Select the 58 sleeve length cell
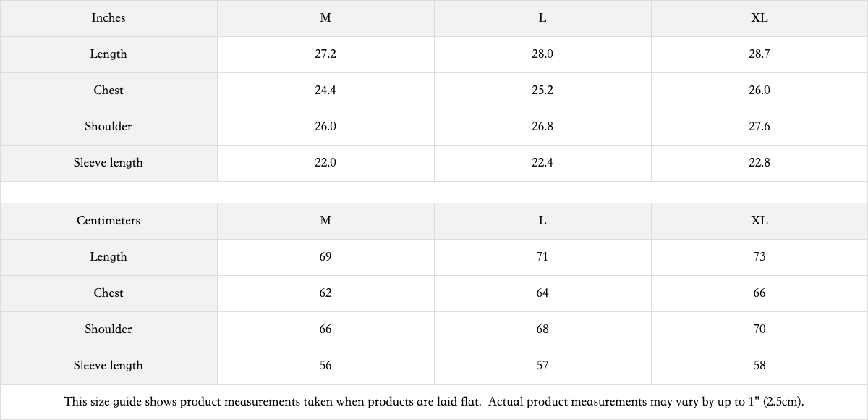 point(759,366)
